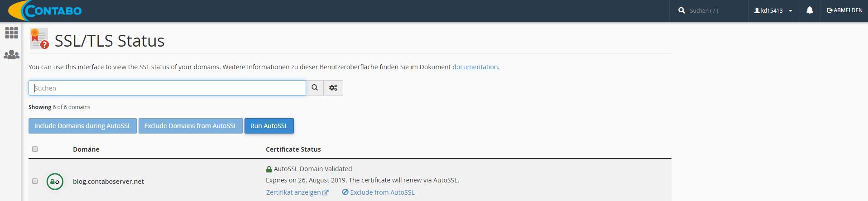Open Zertifikat anzeigen link
The image size is (868, 201).
[x=293, y=192]
